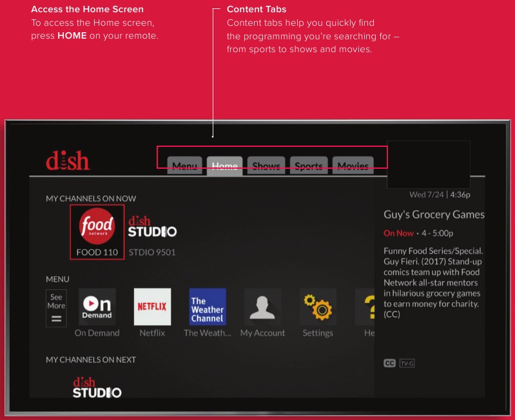This screenshot has width=515, height=420.
Task: Click the FOOD 110 channel label
Action: coord(97,253)
